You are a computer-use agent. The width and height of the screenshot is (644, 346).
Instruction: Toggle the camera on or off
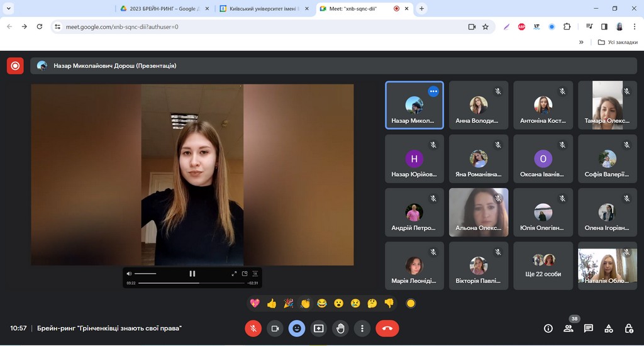click(x=275, y=328)
